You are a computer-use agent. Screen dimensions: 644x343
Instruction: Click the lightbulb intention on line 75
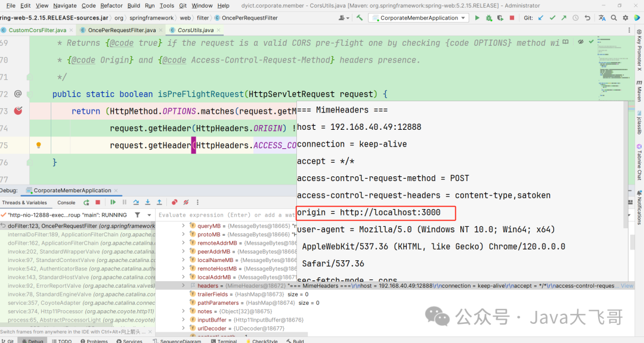coord(39,145)
